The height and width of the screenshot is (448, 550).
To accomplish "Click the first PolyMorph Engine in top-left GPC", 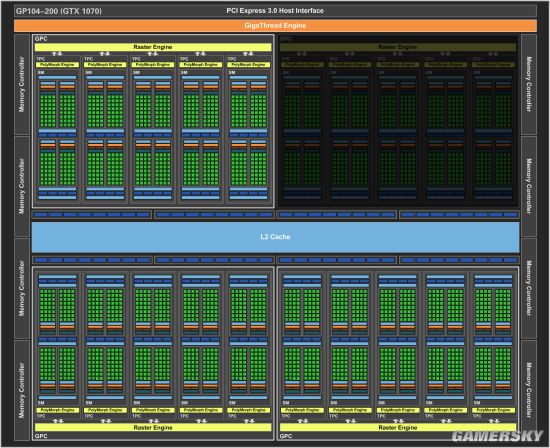I will 57,65.
